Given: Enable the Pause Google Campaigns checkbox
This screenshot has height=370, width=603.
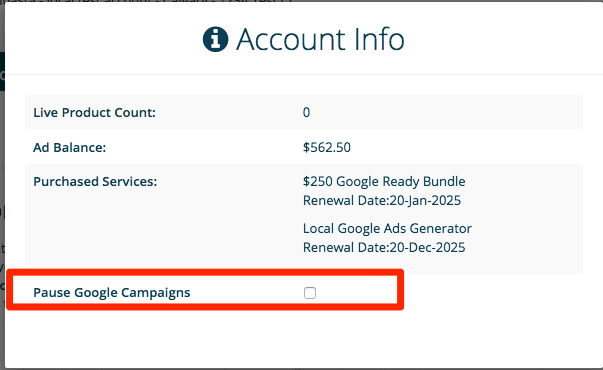Looking at the screenshot, I should click(x=310, y=293).
